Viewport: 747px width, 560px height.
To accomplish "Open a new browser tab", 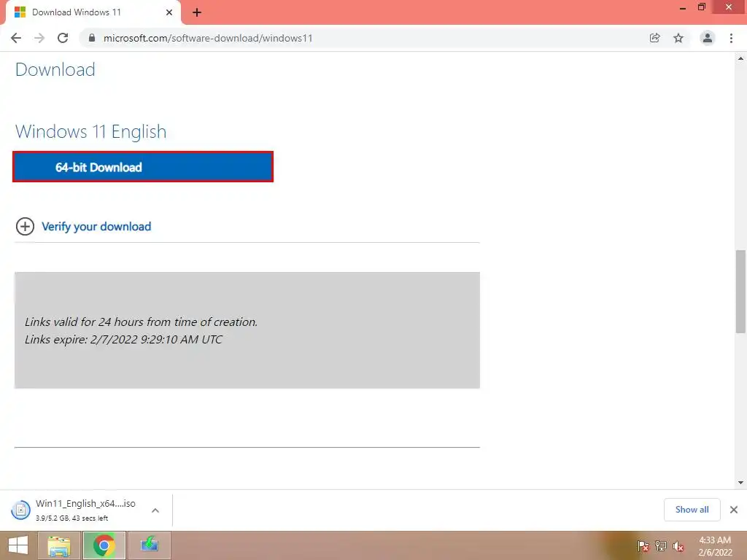I will [197, 12].
